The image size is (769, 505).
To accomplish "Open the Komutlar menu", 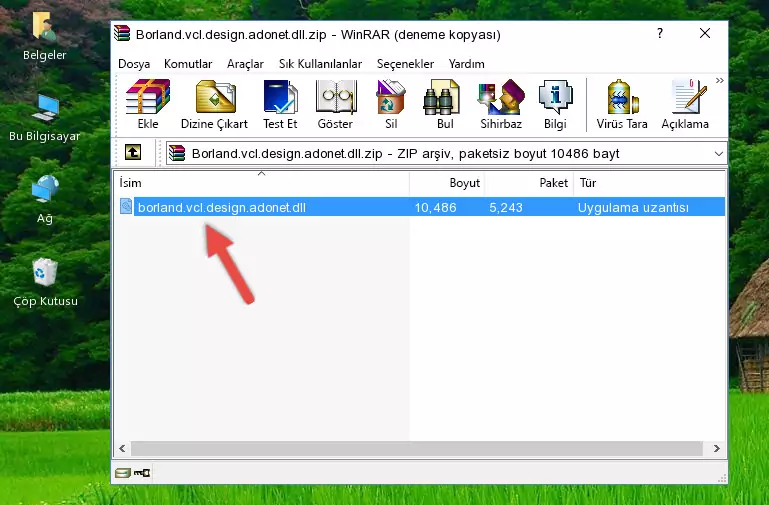I will [x=188, y=64].
